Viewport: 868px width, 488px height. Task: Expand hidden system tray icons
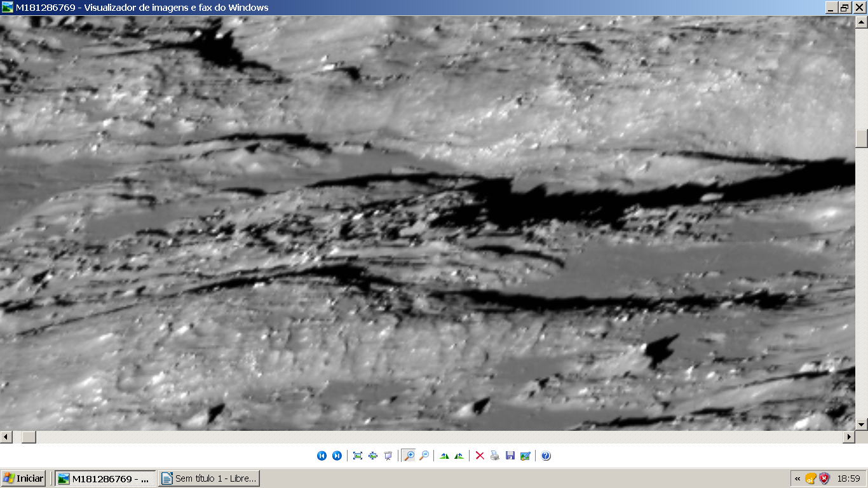point(797,478)
